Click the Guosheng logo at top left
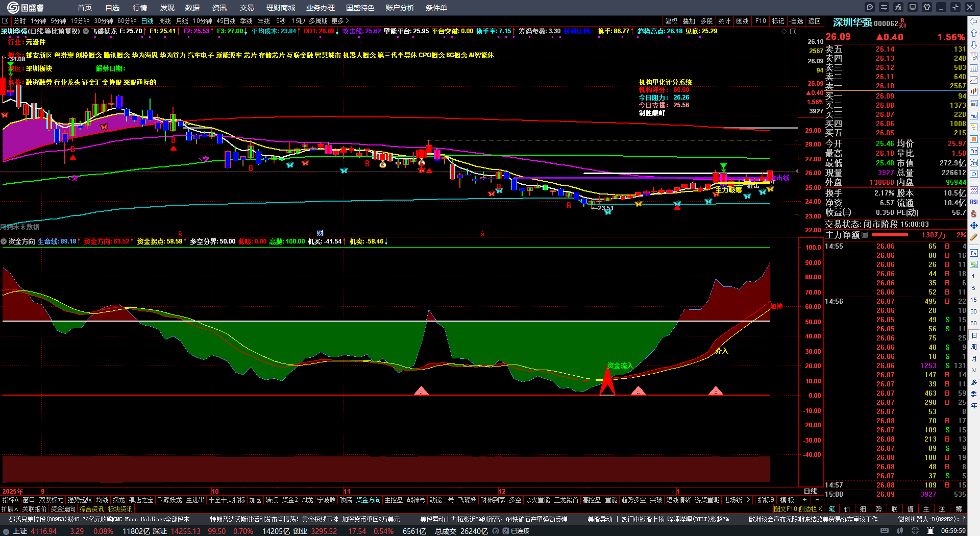Viewport: 980px width, 536px height. [x=25, y=8]
